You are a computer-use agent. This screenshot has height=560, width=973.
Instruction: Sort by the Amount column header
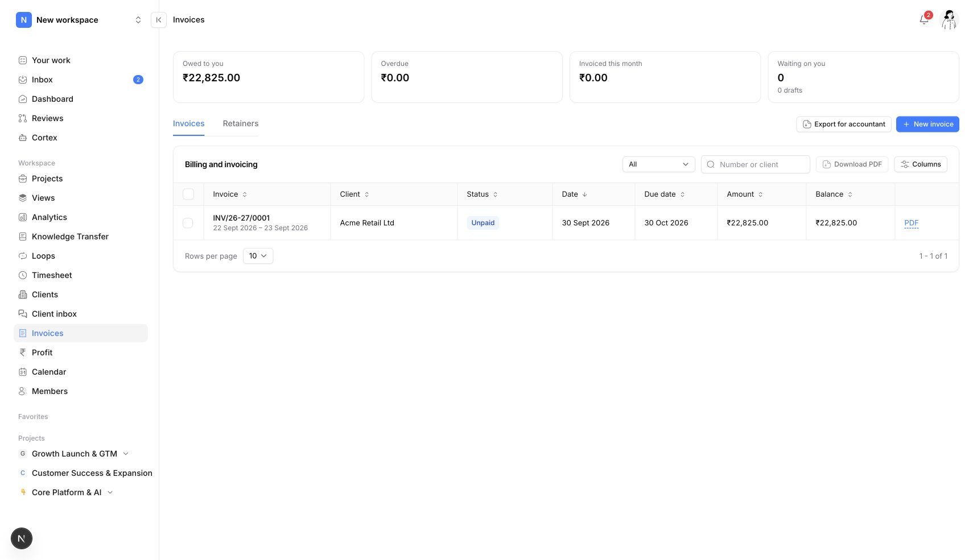click(744, 194)
